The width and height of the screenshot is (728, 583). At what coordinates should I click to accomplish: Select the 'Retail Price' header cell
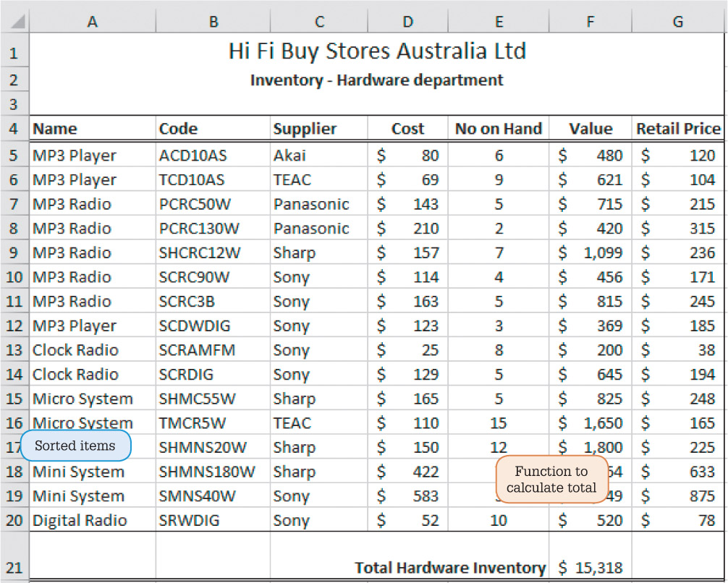pyautogui.click(x=678, y=129)
